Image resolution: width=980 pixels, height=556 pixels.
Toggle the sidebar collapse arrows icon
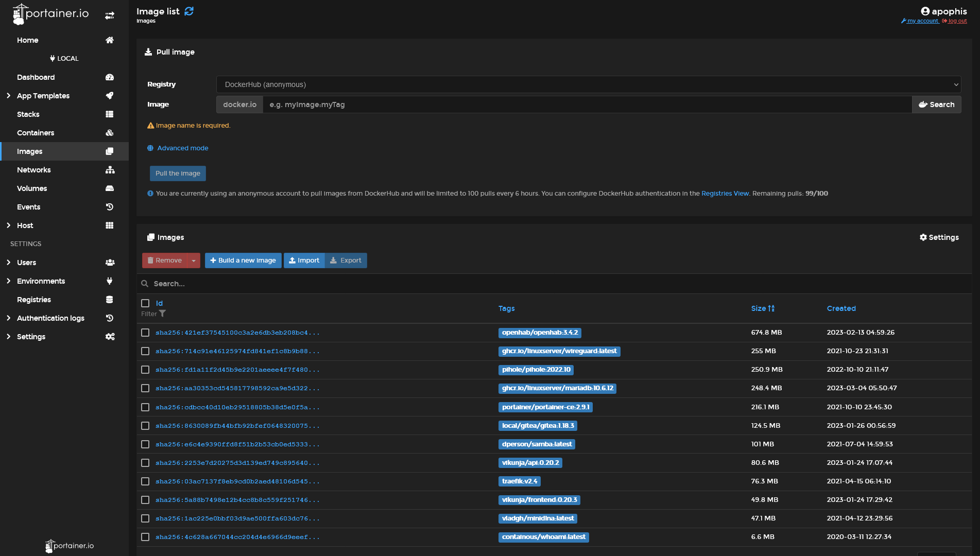coord(110,15)
